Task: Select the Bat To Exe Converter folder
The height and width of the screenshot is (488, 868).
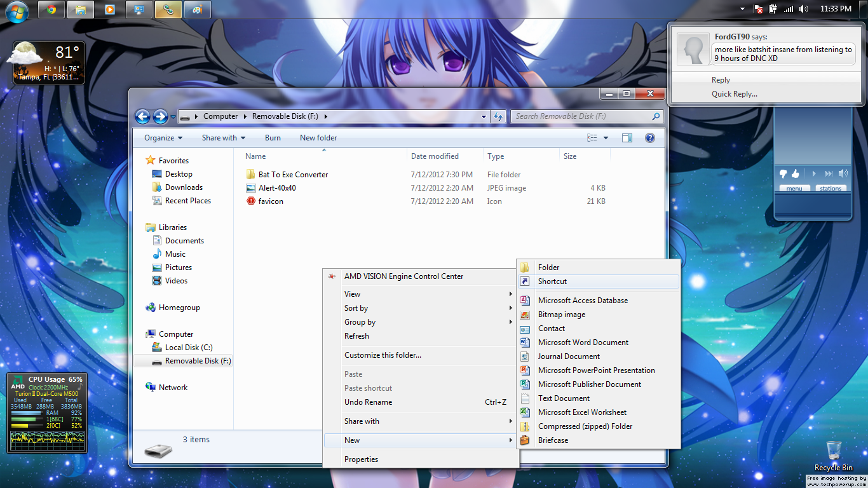Action: point(293,175)
